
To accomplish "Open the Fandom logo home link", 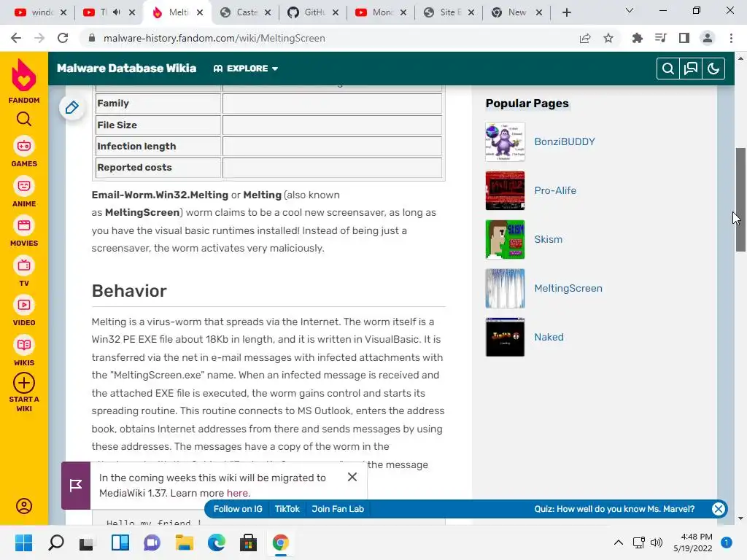I will (24, 80).
